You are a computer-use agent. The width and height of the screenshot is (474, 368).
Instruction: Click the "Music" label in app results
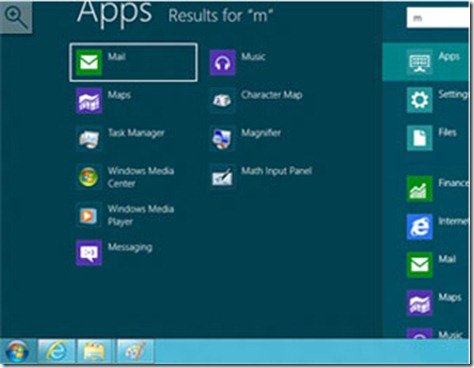pos(253,57)
